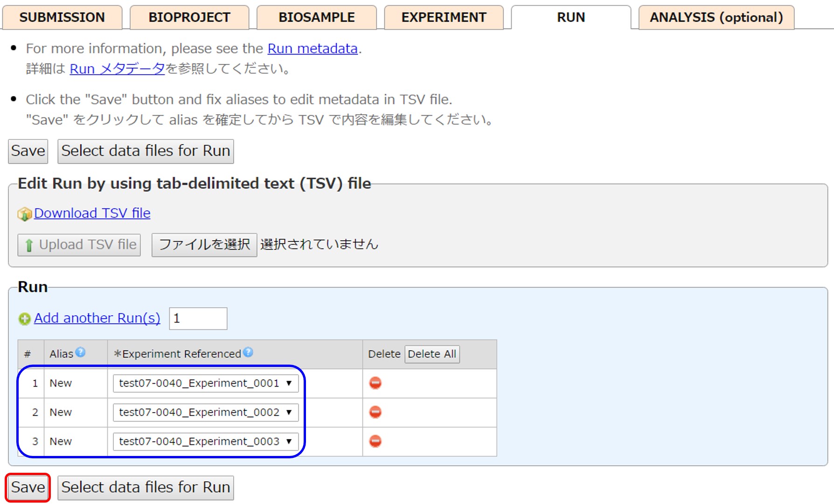Click the number of runs input field
The width and height of the screenshot is (834, 504).
click(198, 318)
